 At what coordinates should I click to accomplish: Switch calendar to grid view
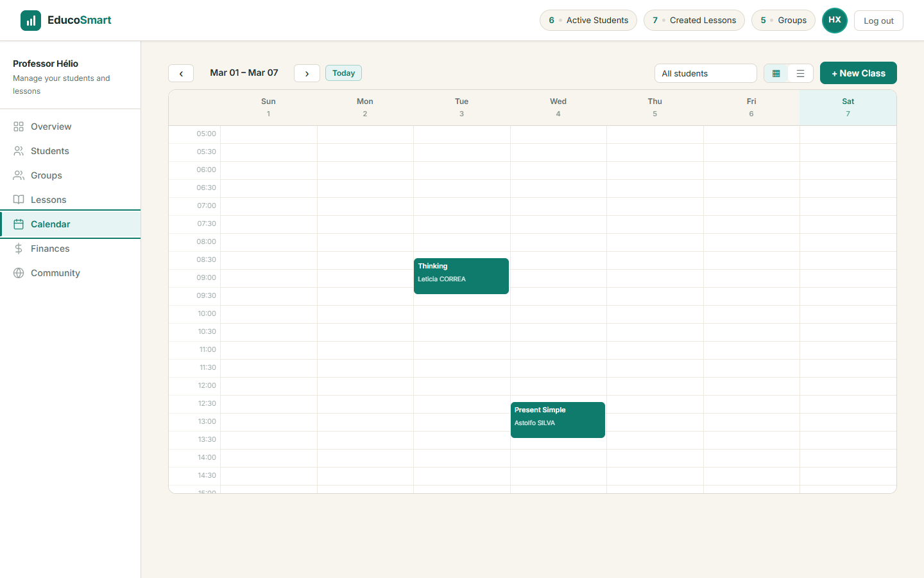[x=776, y=73]
